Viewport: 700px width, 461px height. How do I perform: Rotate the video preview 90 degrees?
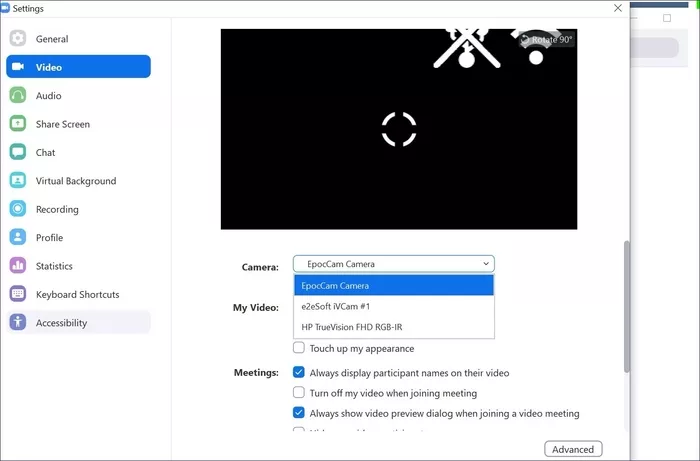tap(547, 40)
